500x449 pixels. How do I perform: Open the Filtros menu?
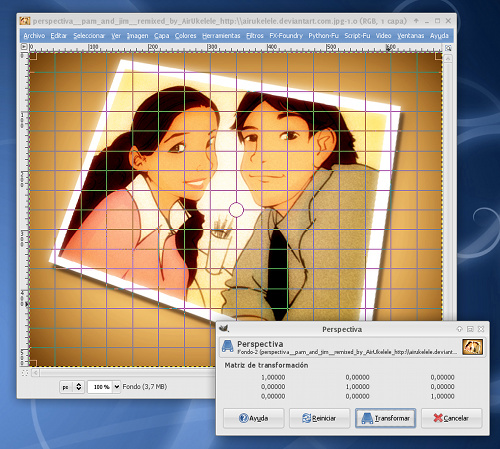click(x=255, y=36)
